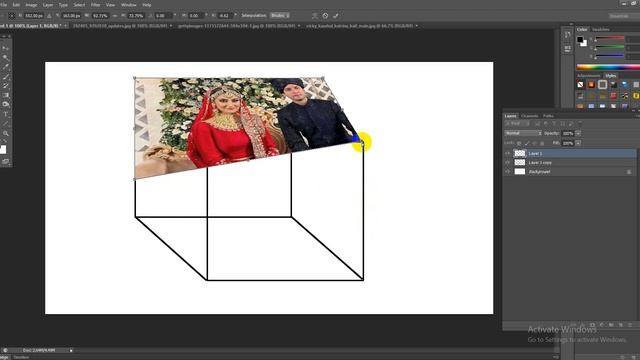Lock image pixels with brush icon
This screenshot has height=360, width=640.
[527, 143]
